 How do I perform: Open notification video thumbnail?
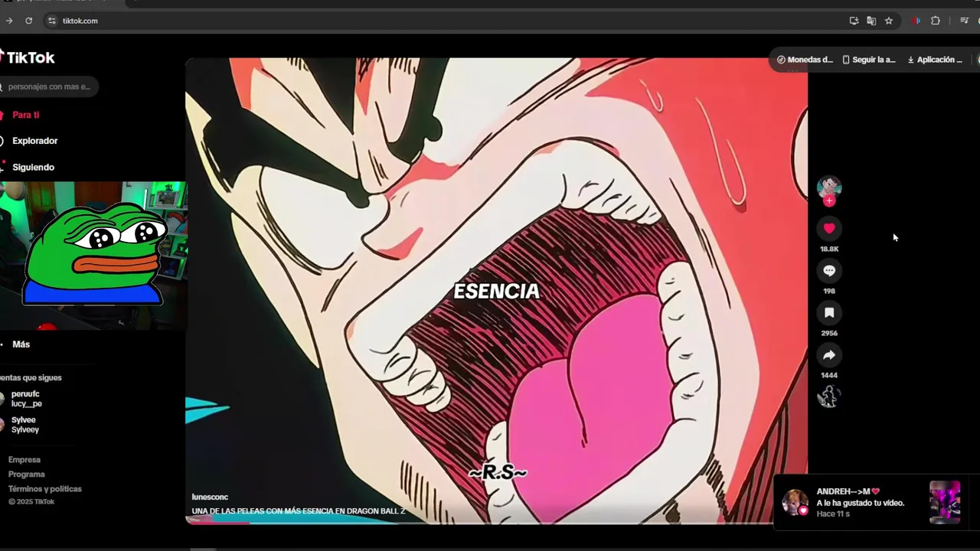click(945, 502)
